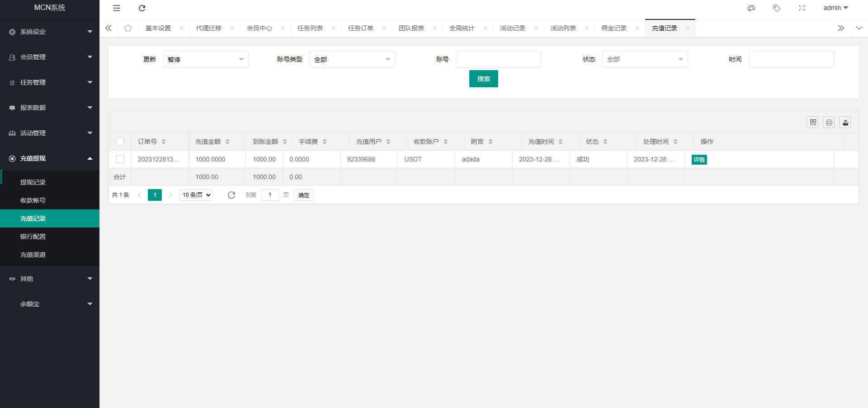
Task: Open 提现记录 in the sidebar
Action: [x=33, y=182]
